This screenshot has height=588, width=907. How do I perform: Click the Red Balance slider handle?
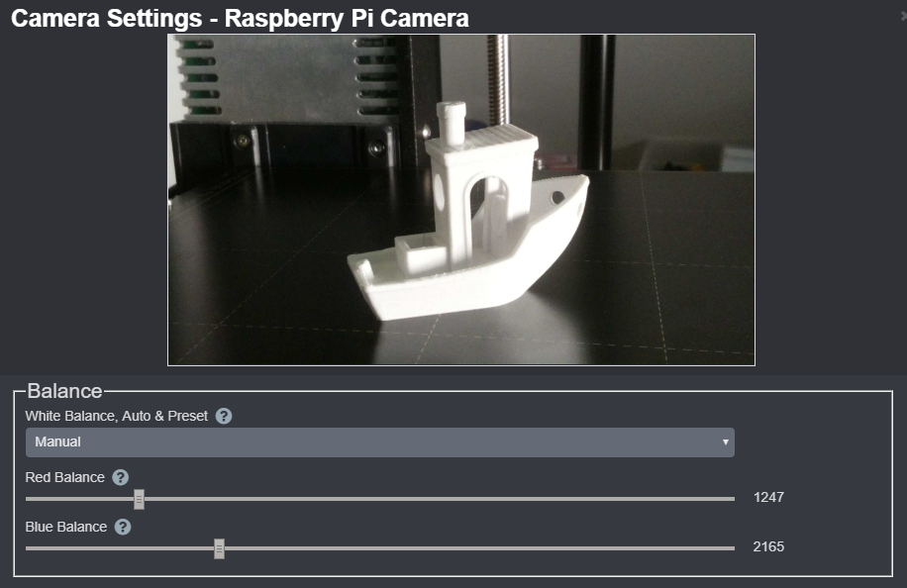click(139, 499)
